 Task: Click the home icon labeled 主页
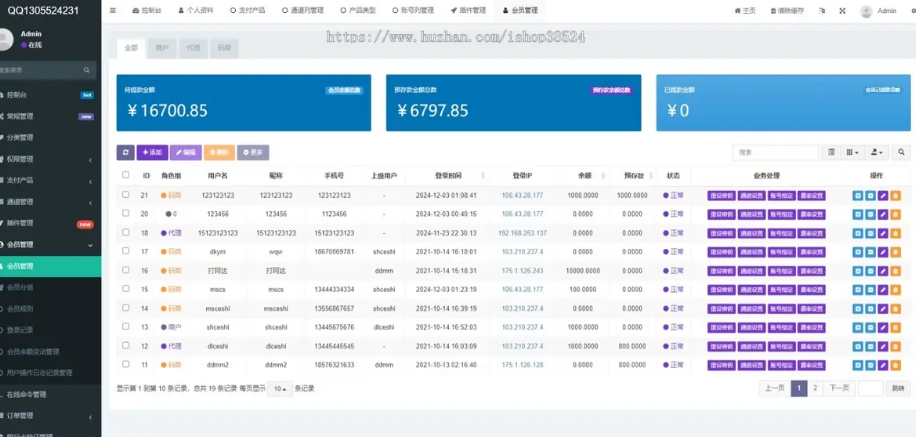coord(745,10)
